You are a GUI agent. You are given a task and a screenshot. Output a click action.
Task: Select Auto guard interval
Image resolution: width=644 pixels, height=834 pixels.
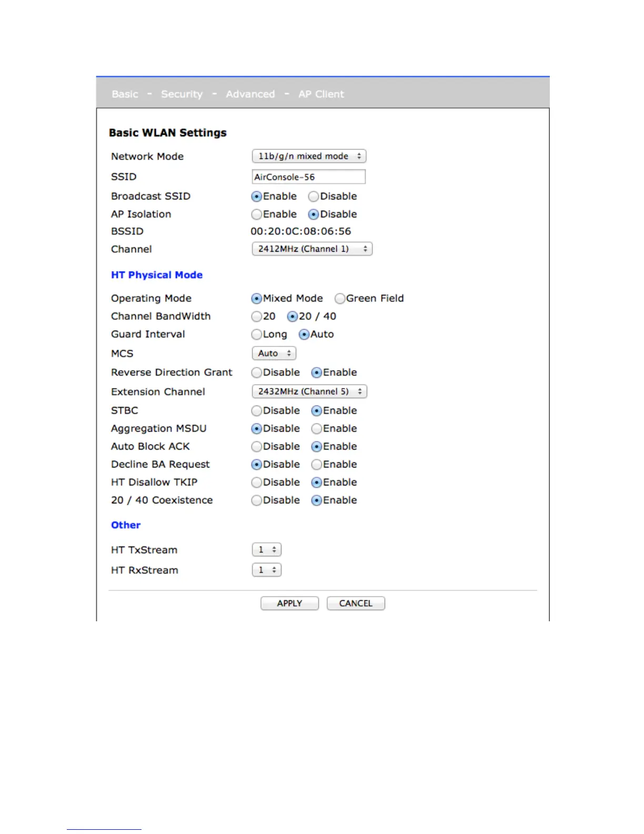tap(304, 334)
